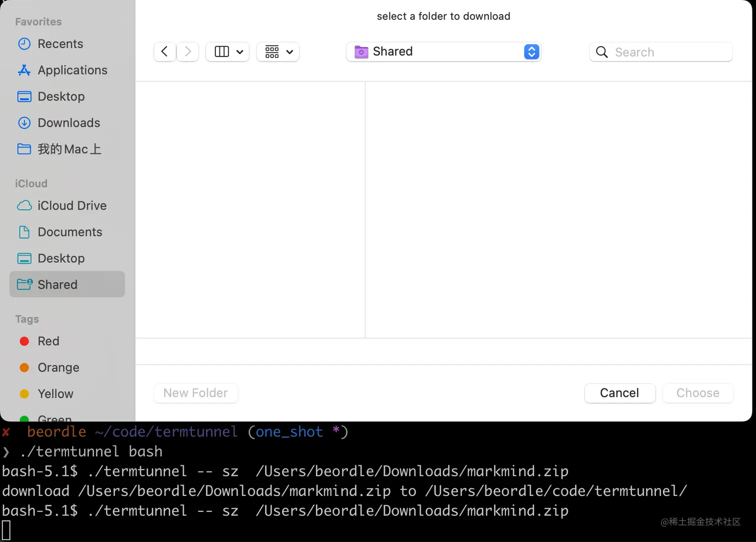
Task: Open the 我的Mac上 folder in sidebar
Action: click(69, 149)
